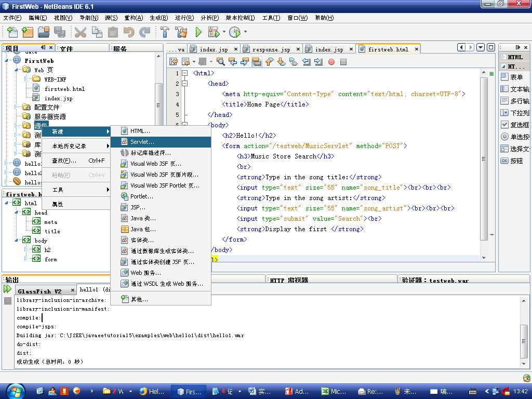Click the Hel... browser taskbar button
This screenshot has height=399, width=532.
(x=152, y=391)
